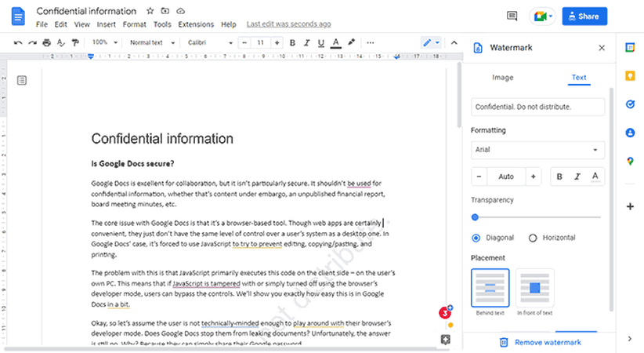Run spelling and grammar check icon
Viewport: 644px width, 353px height.
[61, 43]
